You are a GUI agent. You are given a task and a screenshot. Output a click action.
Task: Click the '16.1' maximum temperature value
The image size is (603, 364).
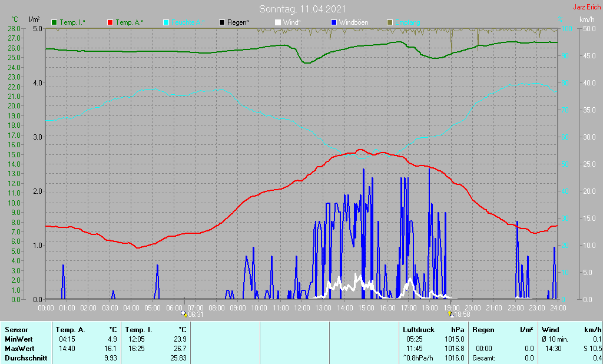[x=111, y=349]
